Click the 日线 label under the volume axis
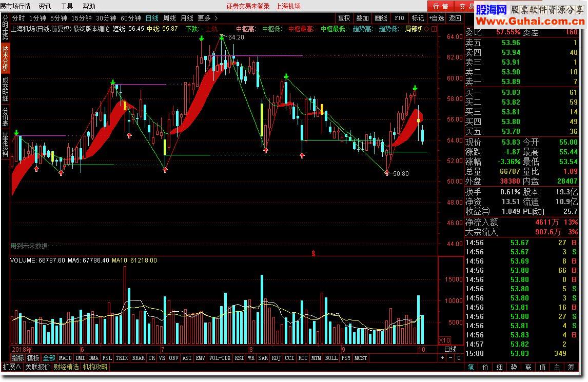This screenshot has height=382, width=588. 450,349
